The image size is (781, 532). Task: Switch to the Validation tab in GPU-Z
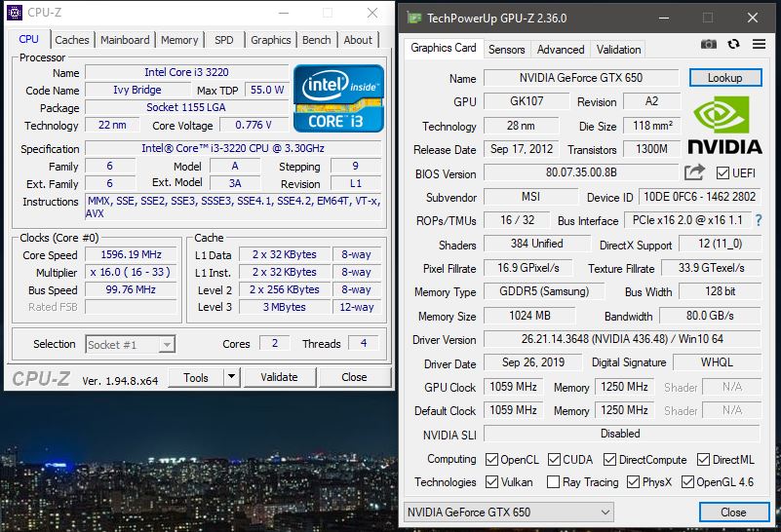pos(618,50)
